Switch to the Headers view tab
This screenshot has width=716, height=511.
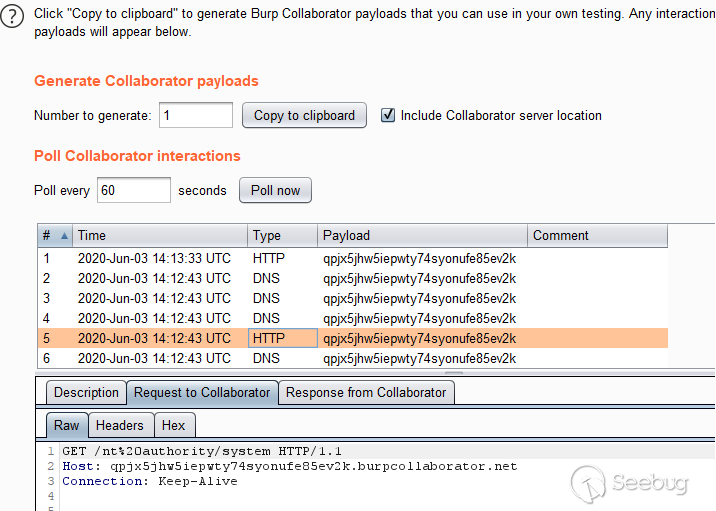pos(120,426)
